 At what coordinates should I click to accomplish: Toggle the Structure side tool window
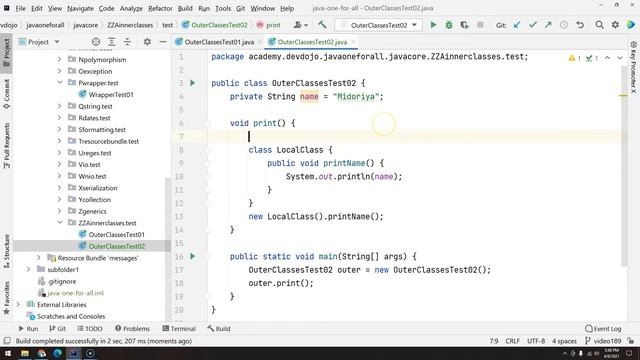click(x=7, y=251)
